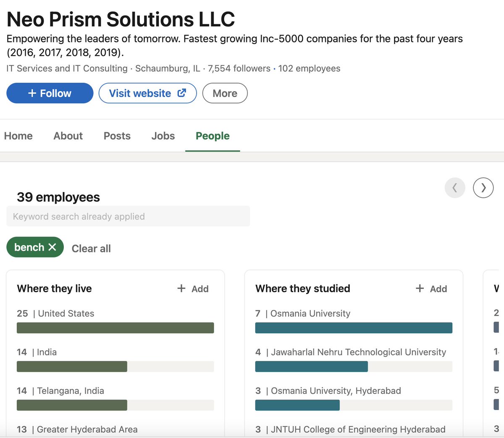
Task: Select the United States location bar
Action: pyautogui.click(x=115, y=328)
